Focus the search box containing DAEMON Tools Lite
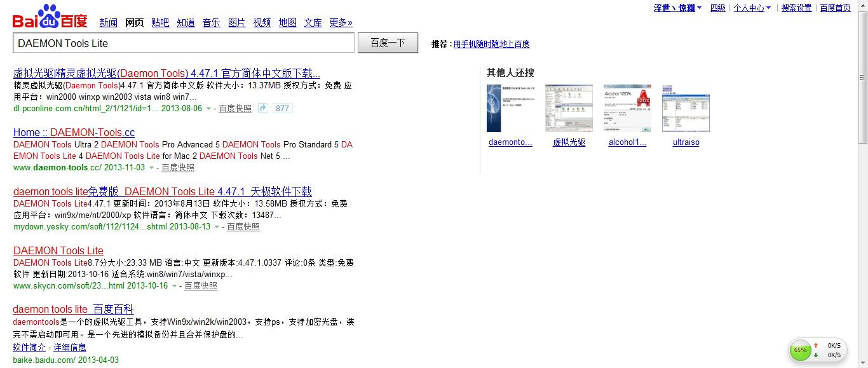The image size is (868, 368). point(184,43)
